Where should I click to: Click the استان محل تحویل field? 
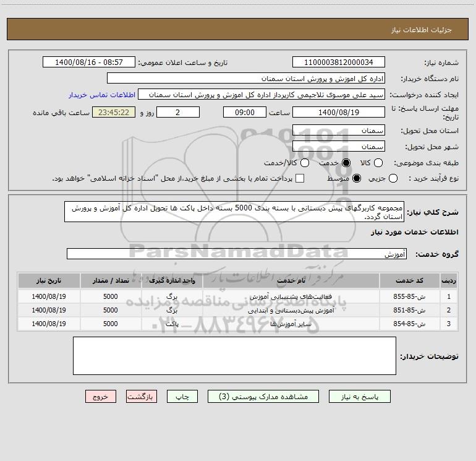pos(339,130)
